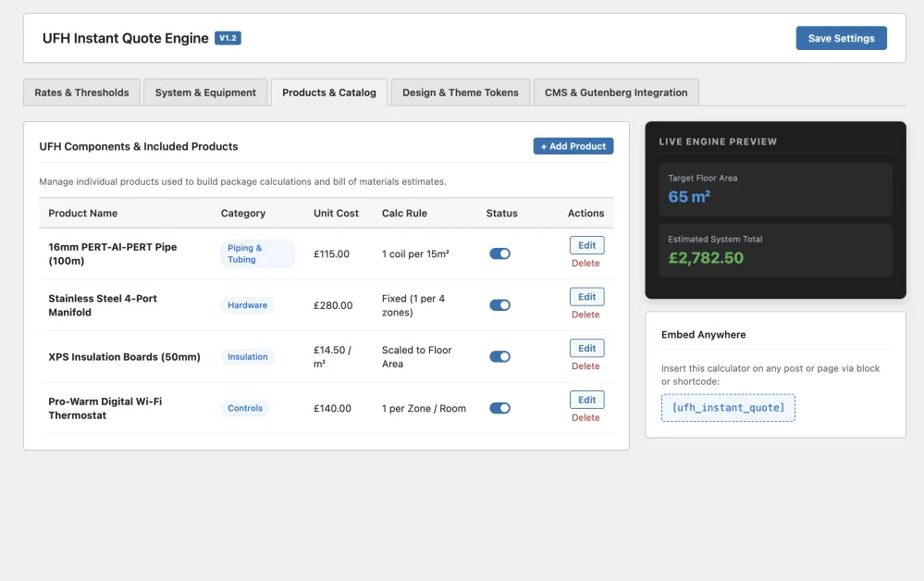Click the Unit Cost column header

coord(336,214)
